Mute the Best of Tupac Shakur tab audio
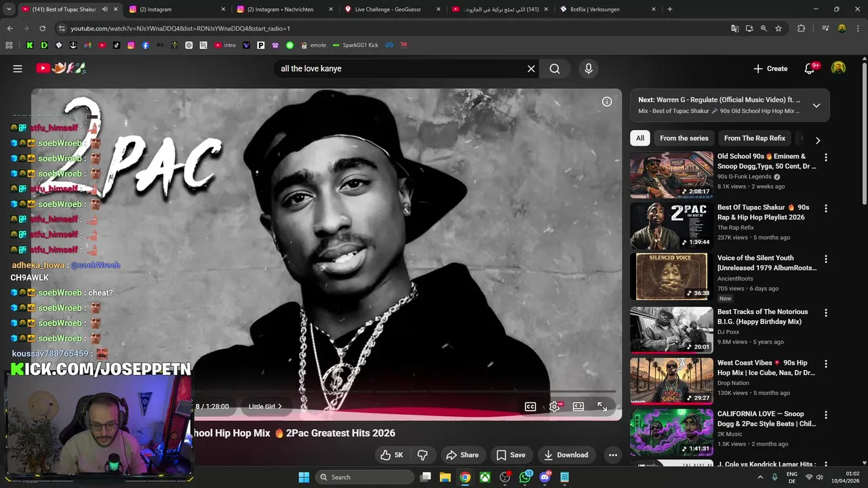 (104, 9)
